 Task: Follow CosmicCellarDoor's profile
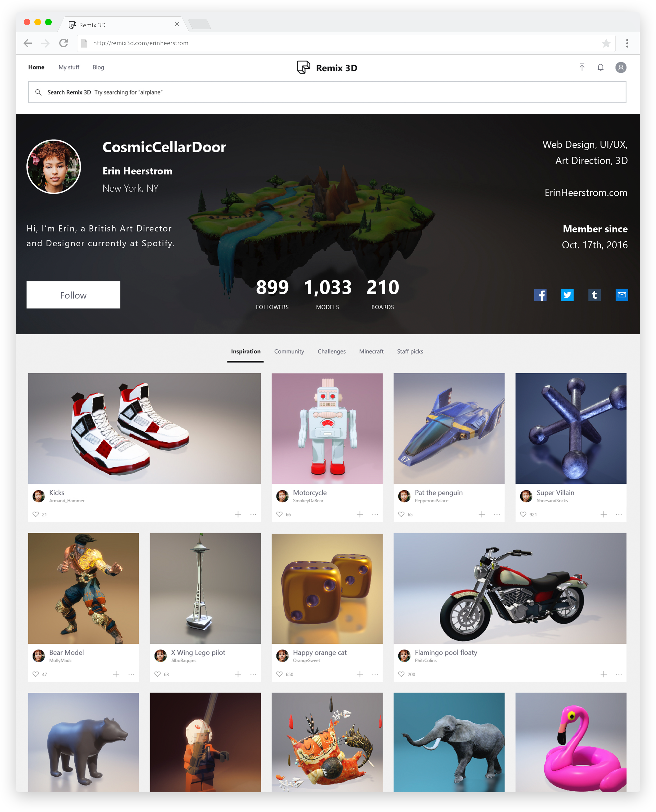73,295
